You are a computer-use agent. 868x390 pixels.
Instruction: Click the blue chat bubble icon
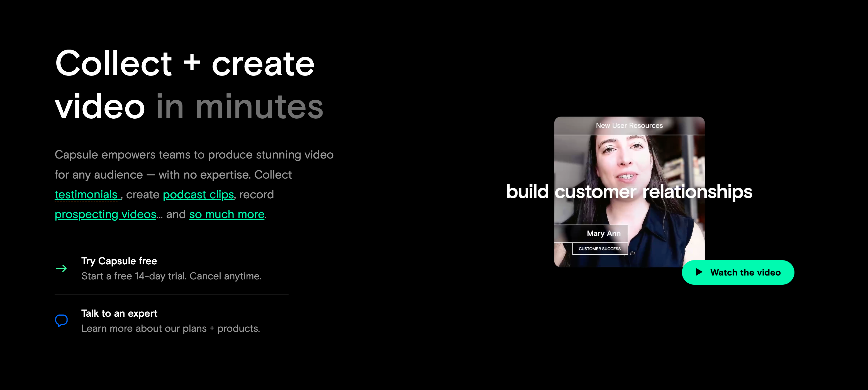pyautogui.click(x=61, y=320)
